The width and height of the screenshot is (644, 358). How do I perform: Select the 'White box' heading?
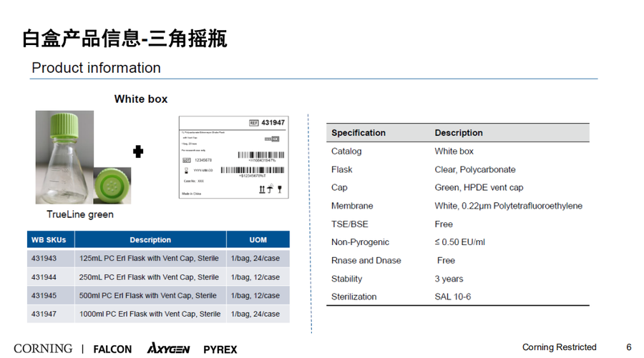[141, 99]
